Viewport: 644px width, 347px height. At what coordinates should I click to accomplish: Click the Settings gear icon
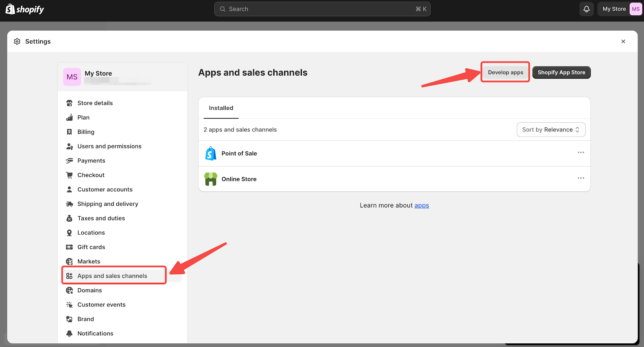click(x=17, y=41)
